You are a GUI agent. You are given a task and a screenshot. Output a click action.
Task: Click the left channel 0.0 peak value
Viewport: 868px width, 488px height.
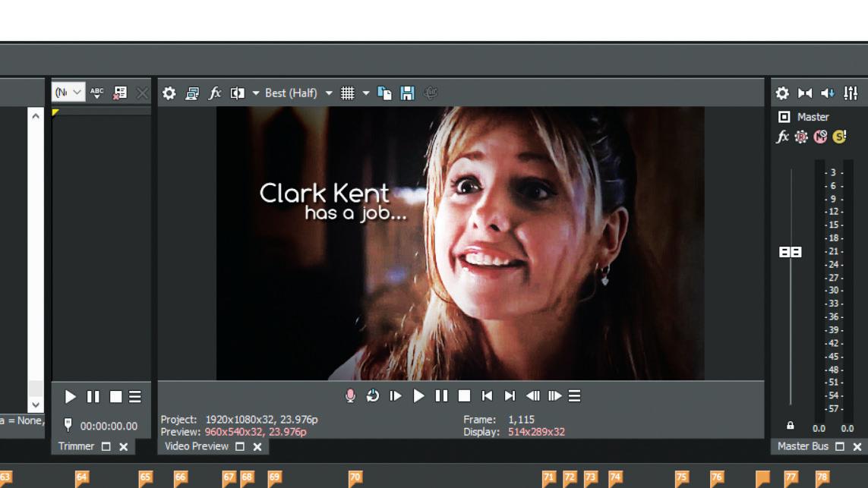[819, 428]
